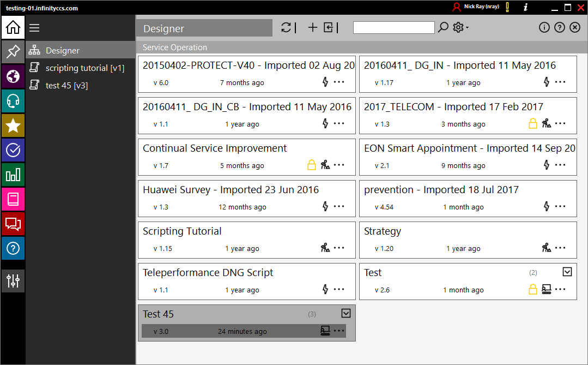
Task: Open more options for Test card
Action: (560, 289)
